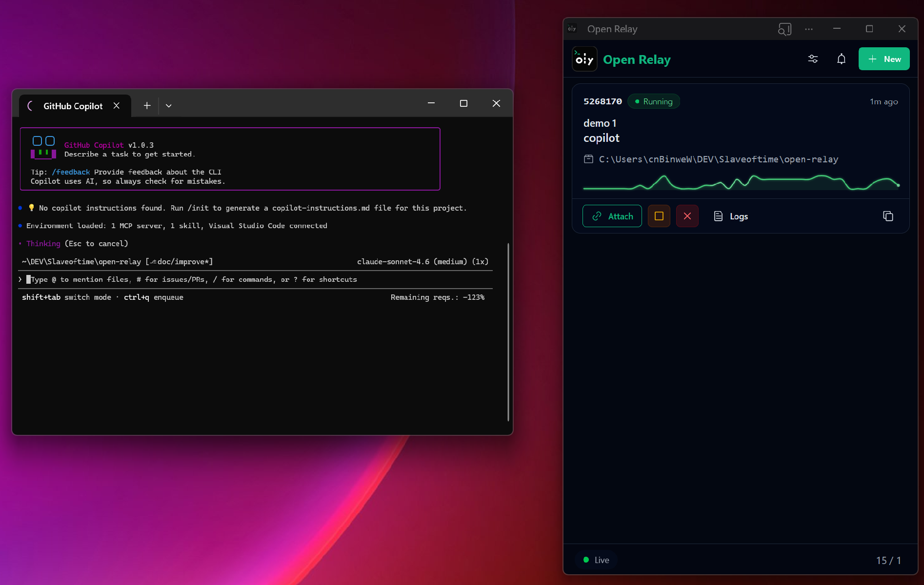Click the 'demo 1' session title
The image size is (924, 585).
600,123
